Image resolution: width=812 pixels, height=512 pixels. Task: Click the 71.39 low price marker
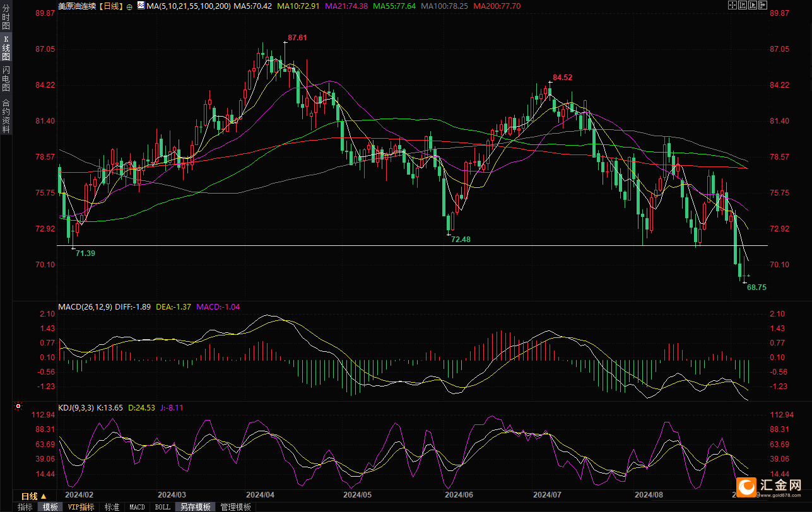click(x=85, y=253)
